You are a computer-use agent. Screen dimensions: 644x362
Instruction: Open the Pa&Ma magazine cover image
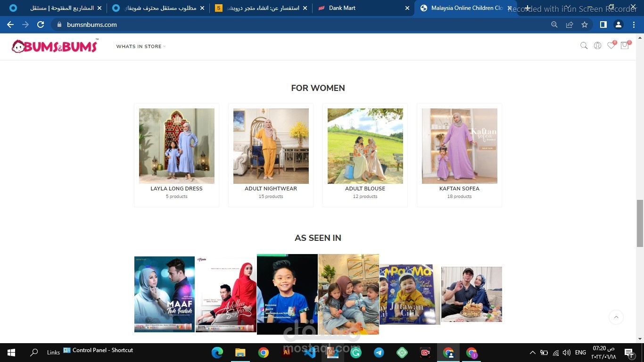pyautogui.click(x=410, y=294)
